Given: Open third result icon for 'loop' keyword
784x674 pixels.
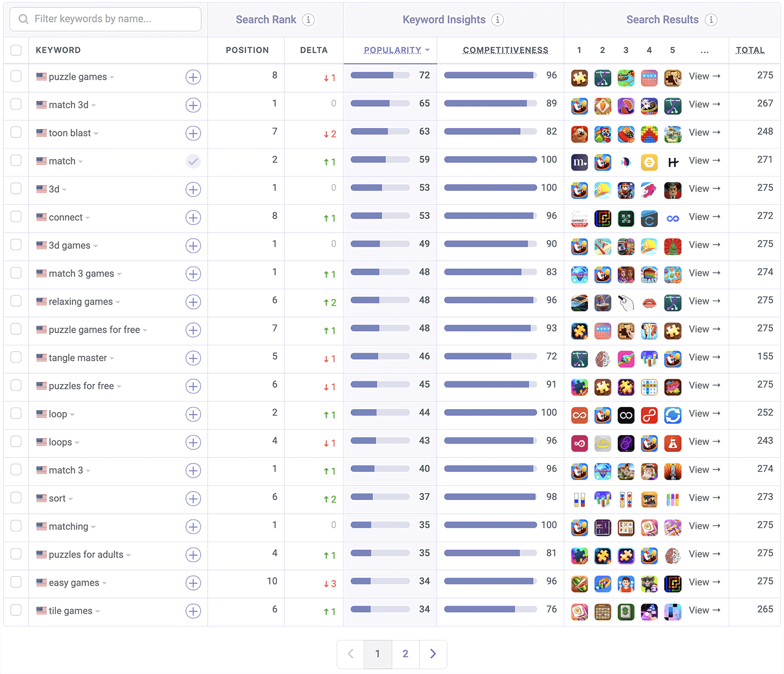Looking at the screenshot, I should pyautogui.click(x=626, y=415).
